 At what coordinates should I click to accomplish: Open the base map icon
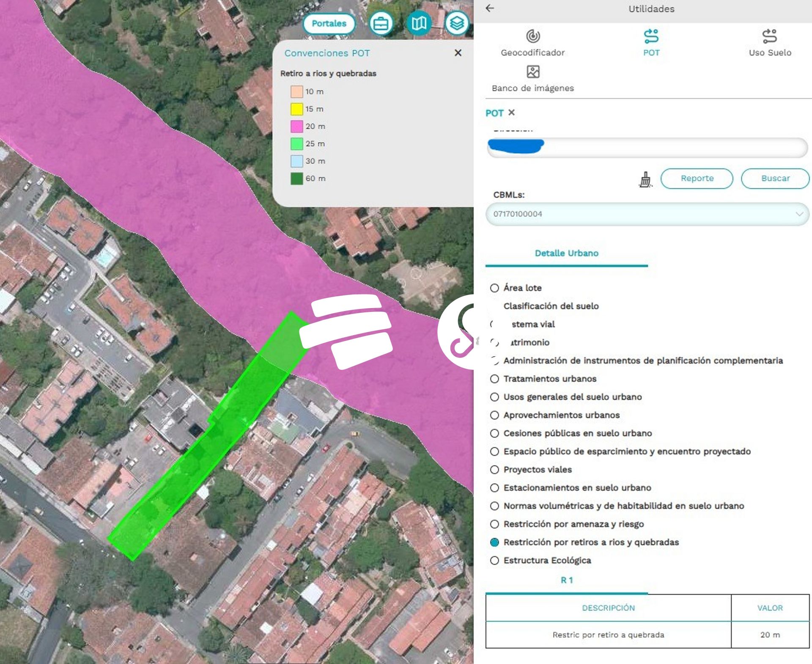coord(419,24)
